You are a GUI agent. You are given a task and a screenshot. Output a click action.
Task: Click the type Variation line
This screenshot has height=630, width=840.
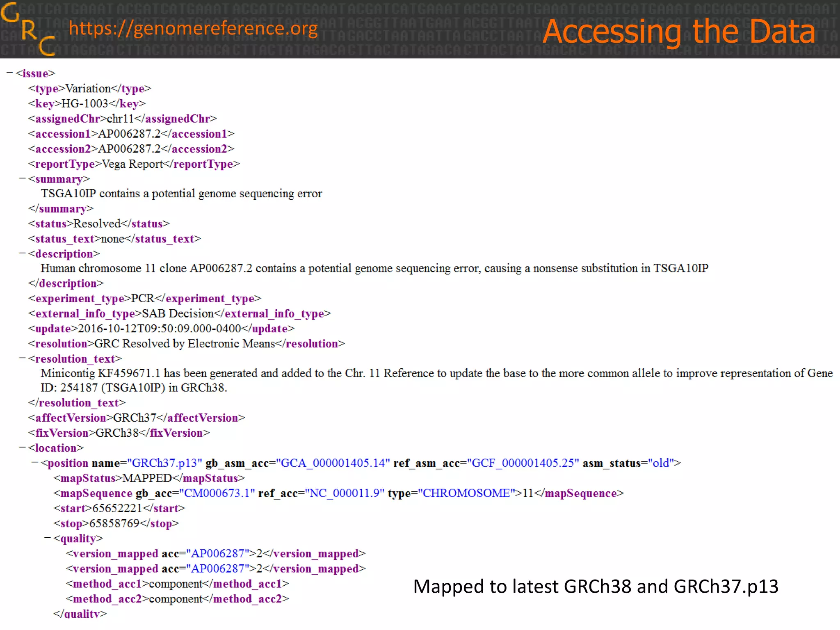(89, 89)
